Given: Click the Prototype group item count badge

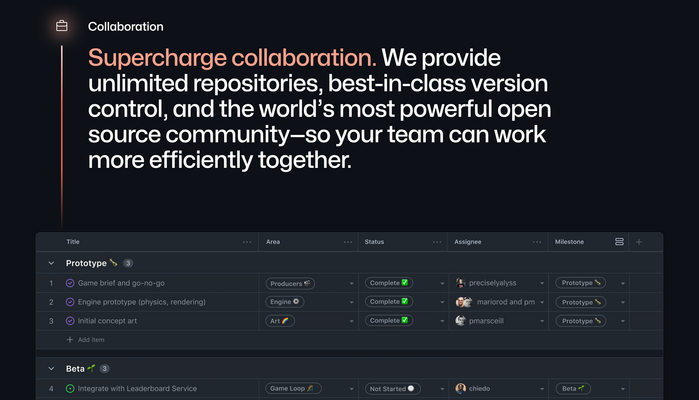Looking at the screenshot, I should (128, 263).
